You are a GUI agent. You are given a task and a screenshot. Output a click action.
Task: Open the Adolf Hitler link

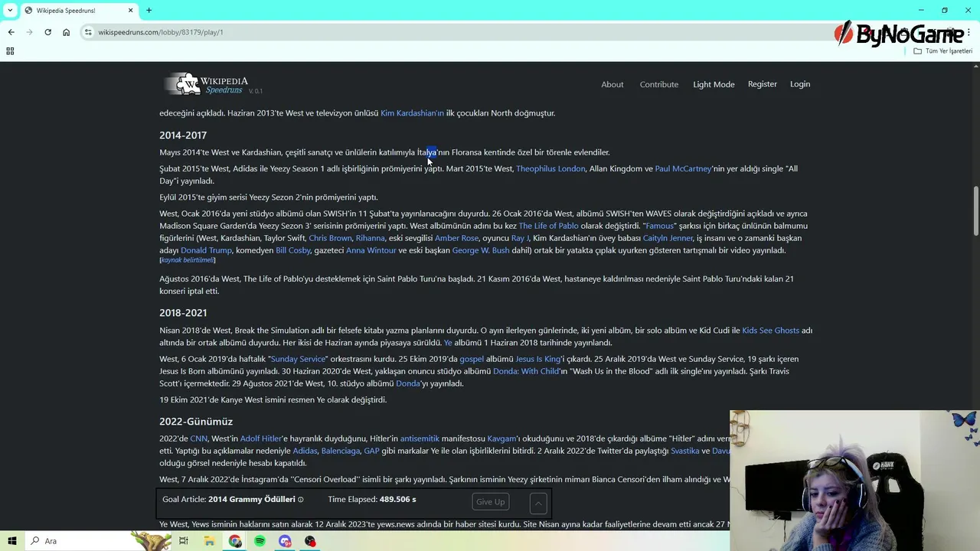(261, 439)
